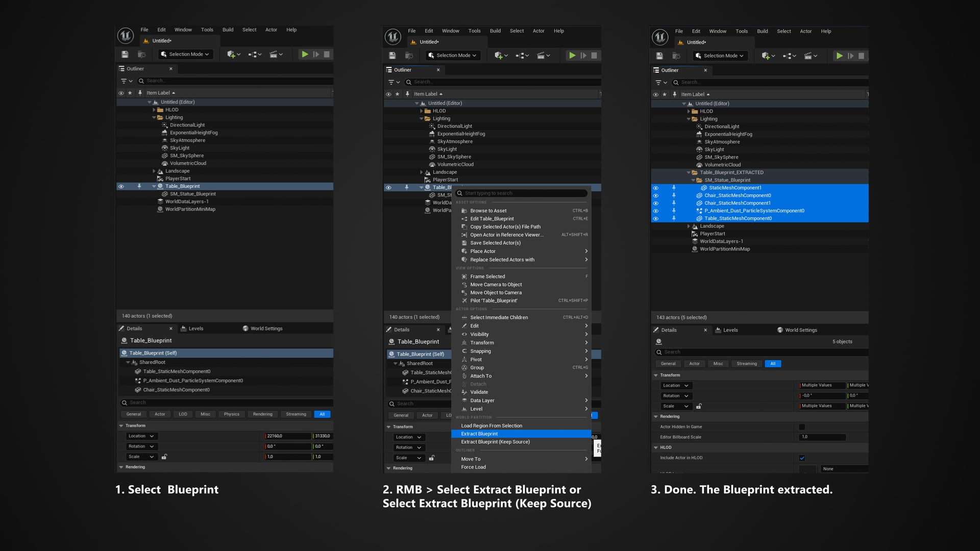Uncheck Include Actor in HLOD in step 3
980x551 pixels.
[802, 458]
